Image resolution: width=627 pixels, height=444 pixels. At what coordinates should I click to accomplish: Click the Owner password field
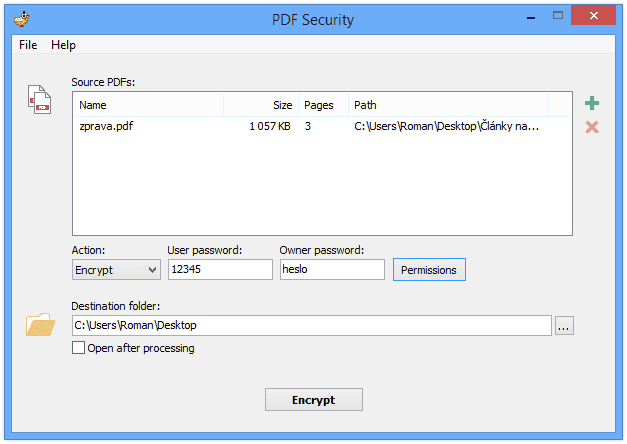pyautogui.click(x=331, y=270)
